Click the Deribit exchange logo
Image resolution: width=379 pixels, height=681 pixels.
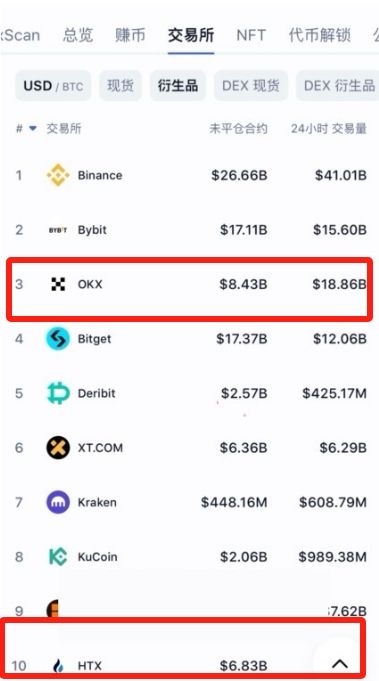click(58, 393)
